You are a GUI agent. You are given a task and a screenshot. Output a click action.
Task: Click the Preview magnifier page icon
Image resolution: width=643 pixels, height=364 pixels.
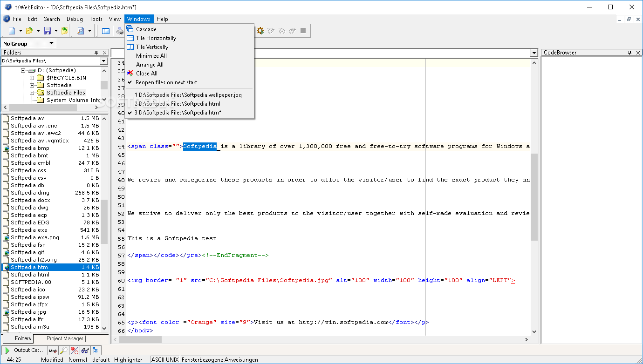pos(81,31)
